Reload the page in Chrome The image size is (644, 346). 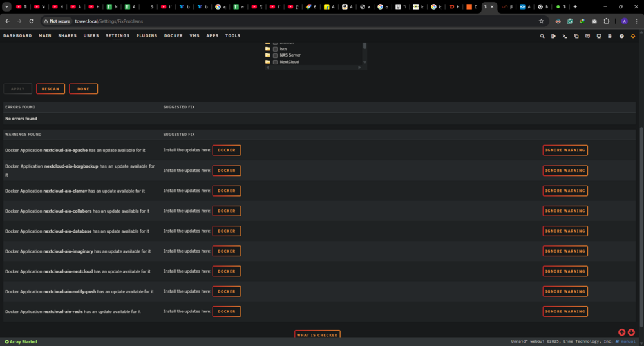31,21
